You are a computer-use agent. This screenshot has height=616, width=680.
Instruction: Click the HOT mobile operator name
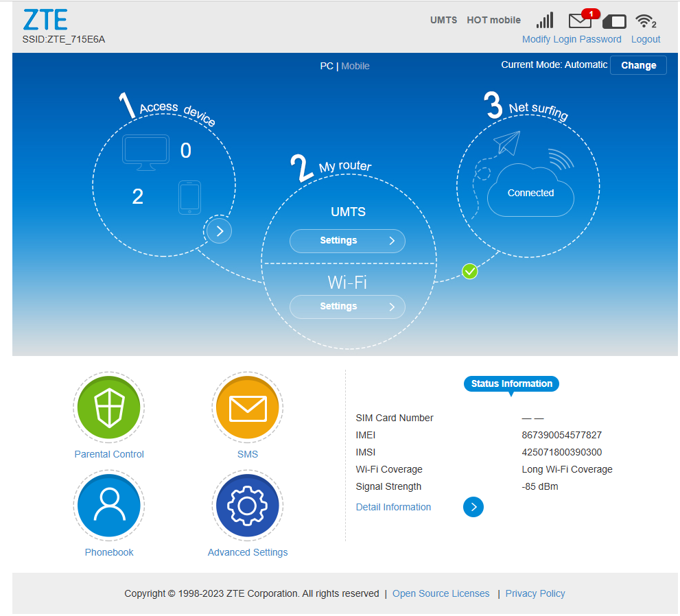click(x=493, y=20)
